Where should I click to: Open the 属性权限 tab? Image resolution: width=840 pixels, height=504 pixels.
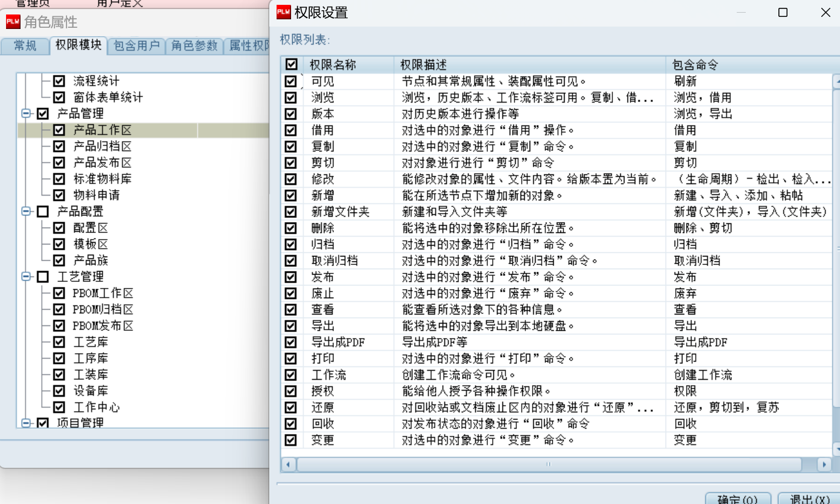pos(248,46)
